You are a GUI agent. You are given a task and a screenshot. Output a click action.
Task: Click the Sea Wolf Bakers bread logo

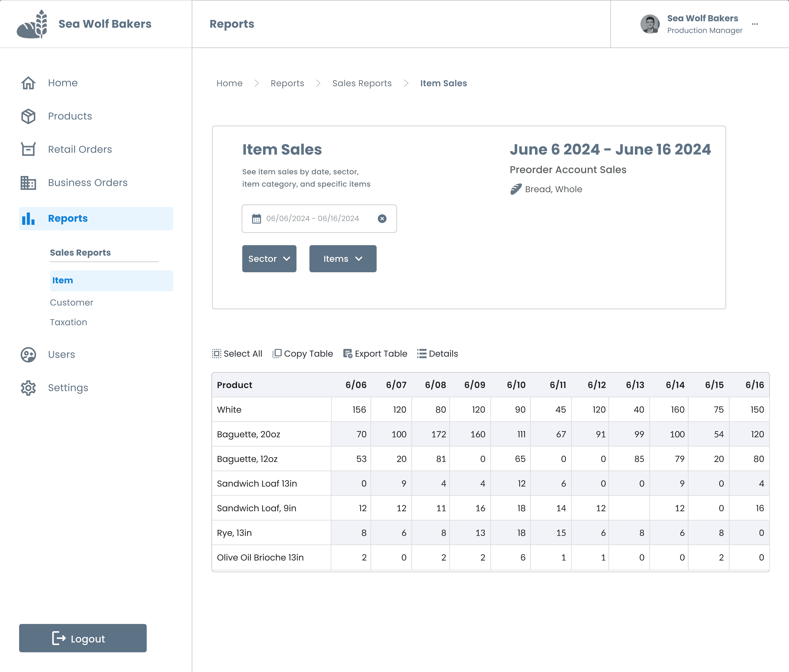coord(32,24)
